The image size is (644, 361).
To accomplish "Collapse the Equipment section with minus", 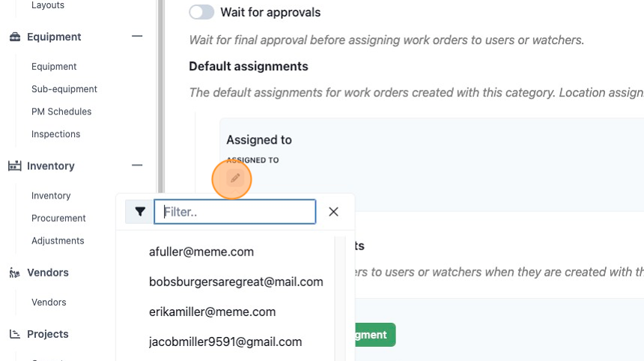I will (x=137, y=36).
